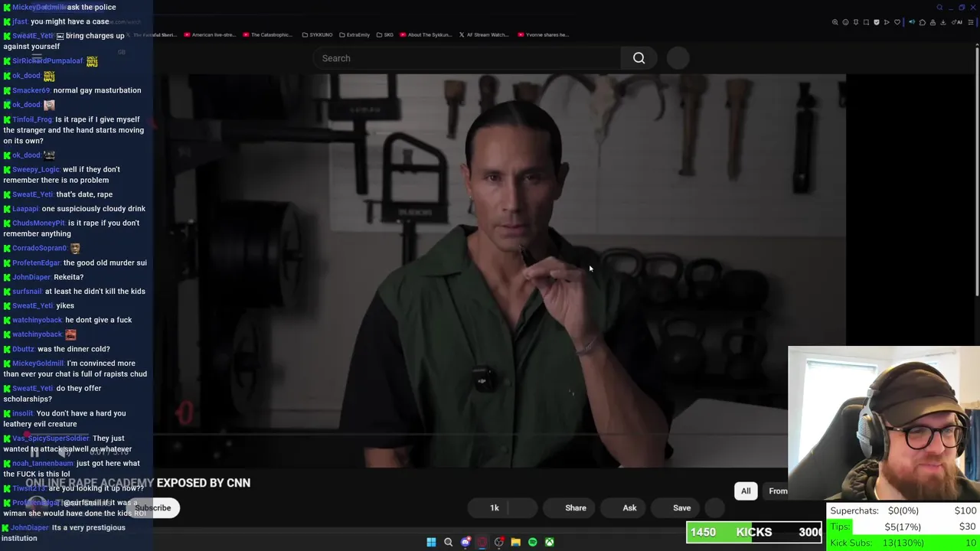This screenshot has height=551, width=980.
Task: Open the more actions circle after Save
Action: point(714,507)
